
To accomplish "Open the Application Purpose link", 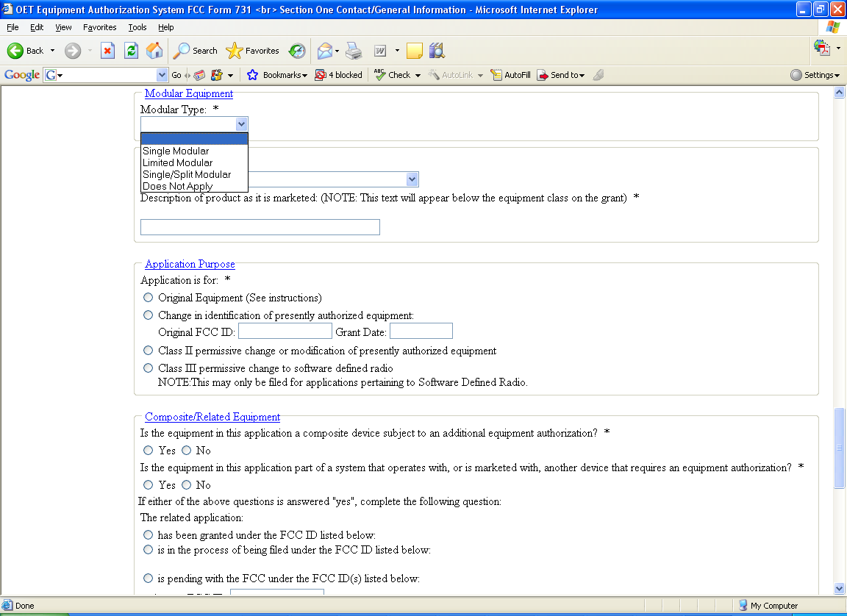I will [x=190, y=264].
